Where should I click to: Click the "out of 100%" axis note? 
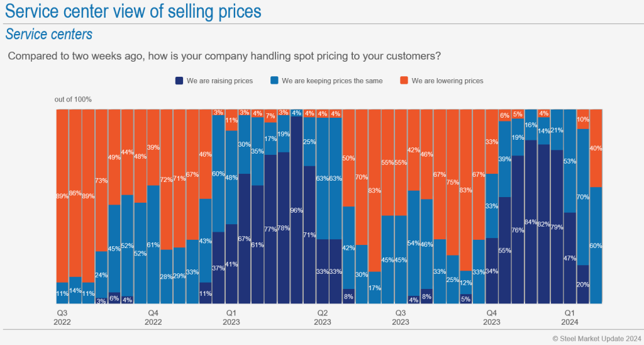pos(73,99)
